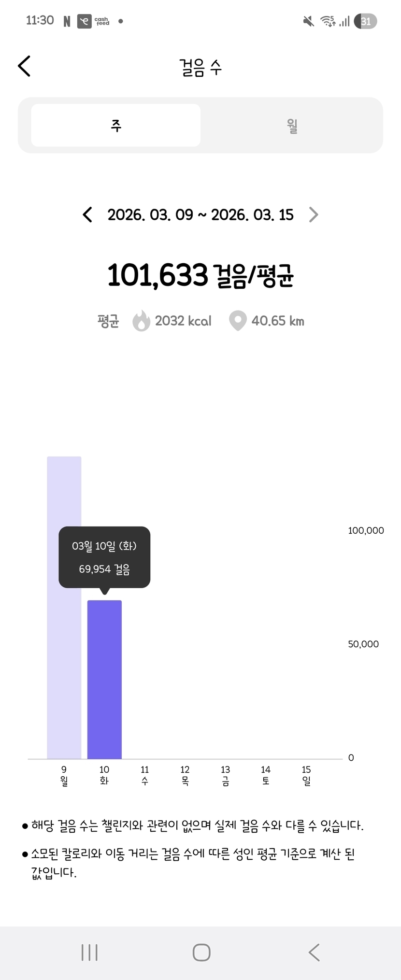The height and width of the screenshot is (980, 401).
Task: Switch to the 주 (week) tab
Action: pos(116,126)
